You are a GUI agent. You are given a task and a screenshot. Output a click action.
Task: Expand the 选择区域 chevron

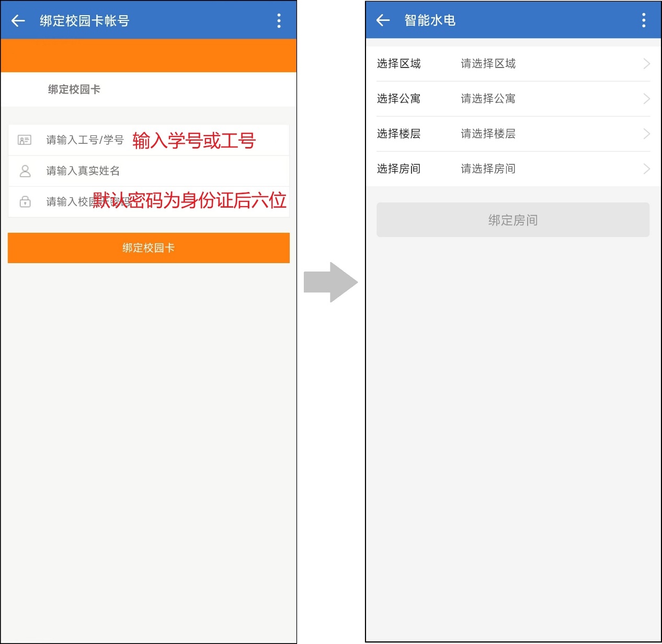pos(646,64)
